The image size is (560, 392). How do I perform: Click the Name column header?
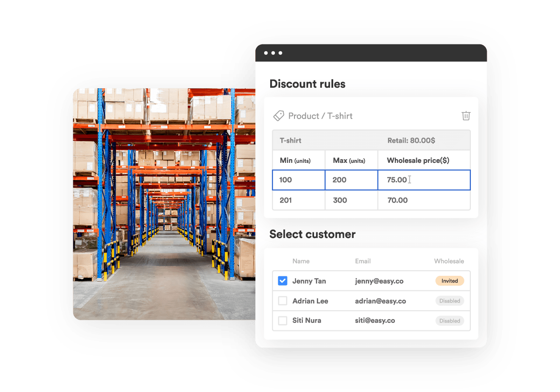301,261
